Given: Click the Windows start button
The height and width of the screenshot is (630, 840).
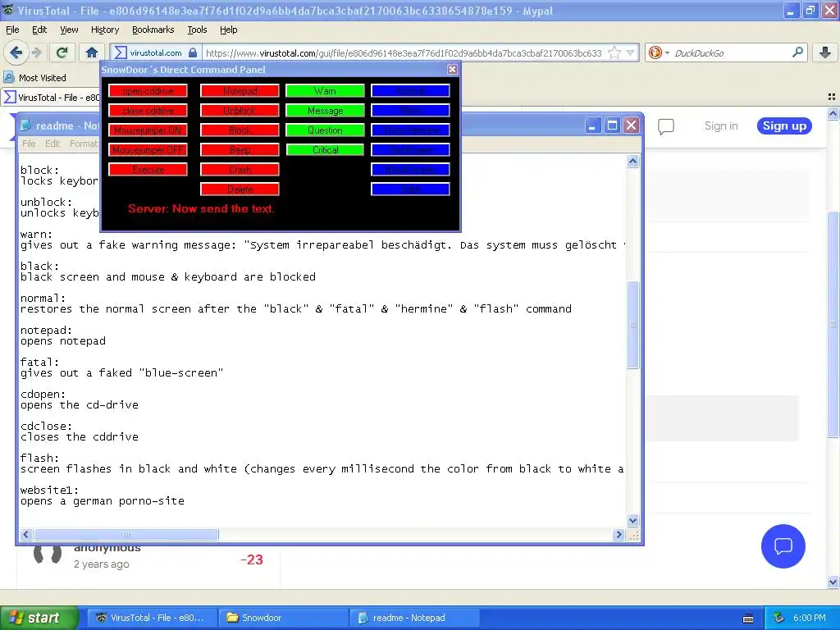Looking at the screenshot, I should click(39, 618).
